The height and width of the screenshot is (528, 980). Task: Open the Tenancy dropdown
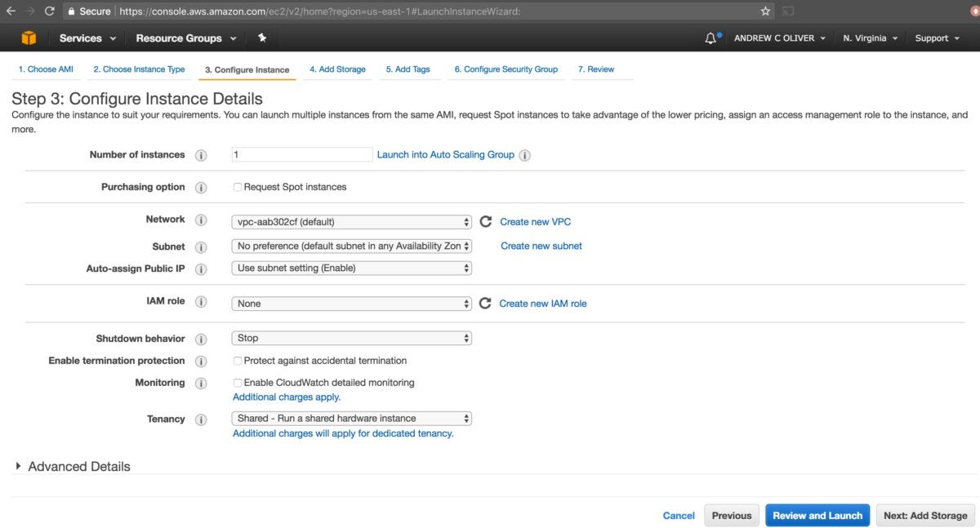(x=352, y=418)
